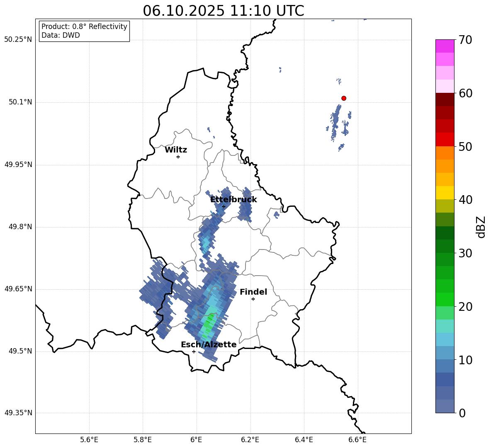491x448 pixels.
Task: Click the Ettelbruck city label
Action: (x=233, y=200)
